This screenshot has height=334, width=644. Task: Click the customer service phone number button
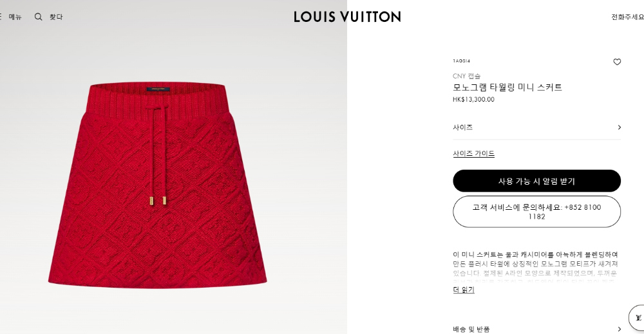(x=537, y=212)
